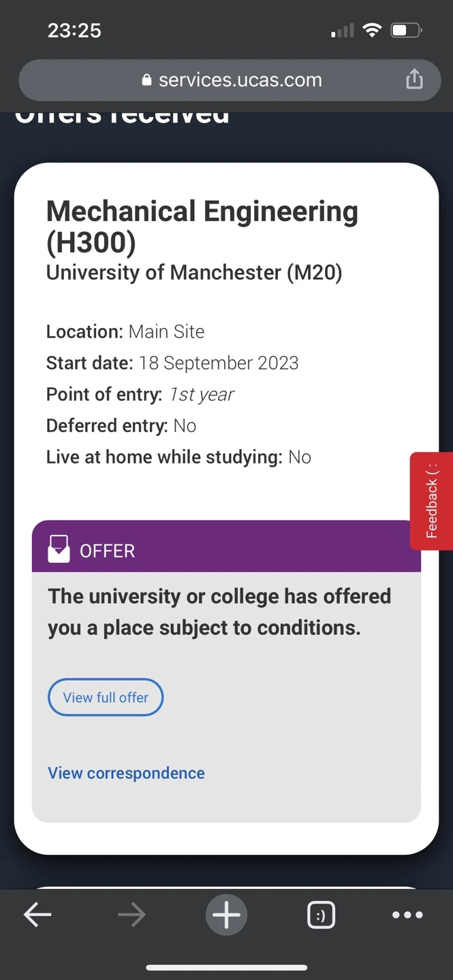Tap the forward arrow in bottom toolbar

pos(131,915)
